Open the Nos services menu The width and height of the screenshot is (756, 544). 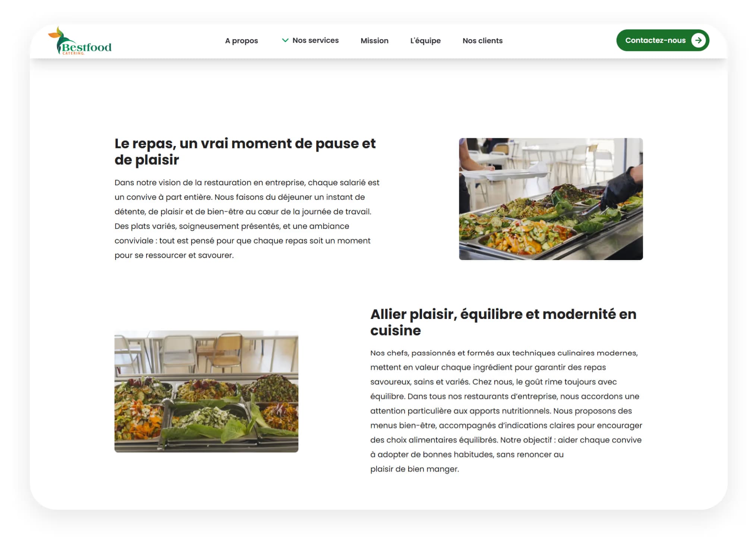click(315, 40)
